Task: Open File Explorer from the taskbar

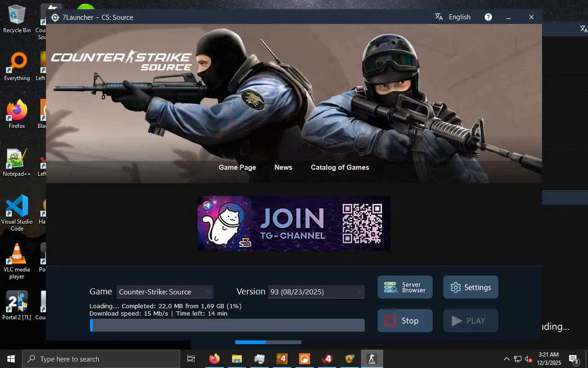Action: [x=237, y=359]
